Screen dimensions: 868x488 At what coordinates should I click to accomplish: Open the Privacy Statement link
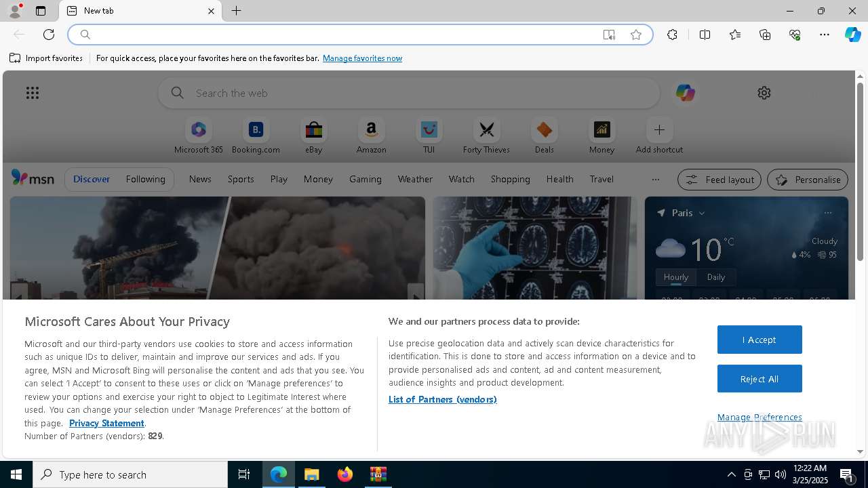tap(106, 423)
